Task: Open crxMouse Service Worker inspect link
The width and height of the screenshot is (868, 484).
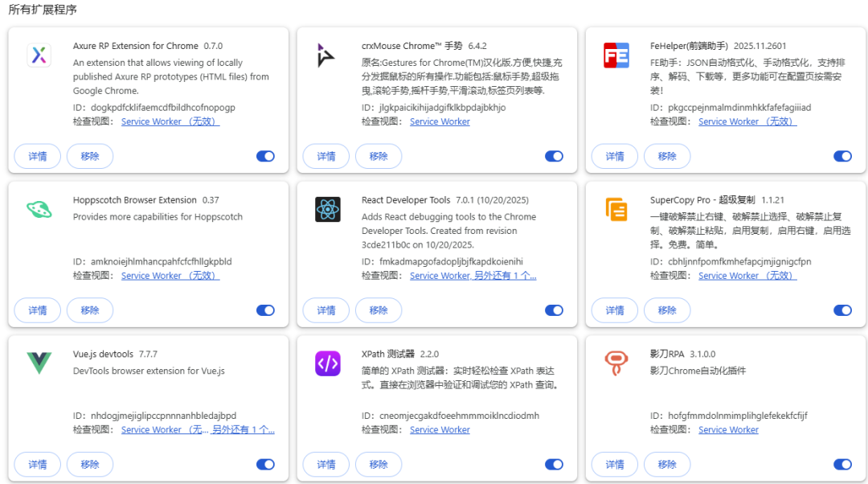Action: click(440, 121)
